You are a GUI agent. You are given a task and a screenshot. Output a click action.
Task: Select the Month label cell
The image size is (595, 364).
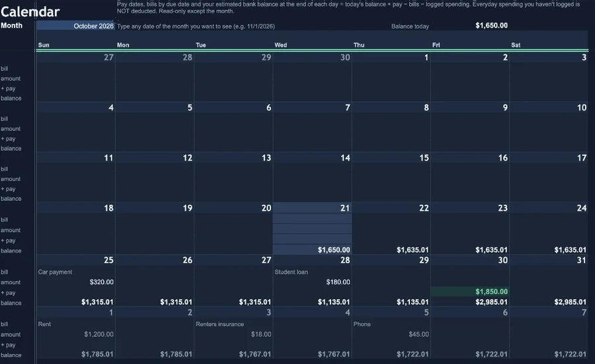click(11, 25)
